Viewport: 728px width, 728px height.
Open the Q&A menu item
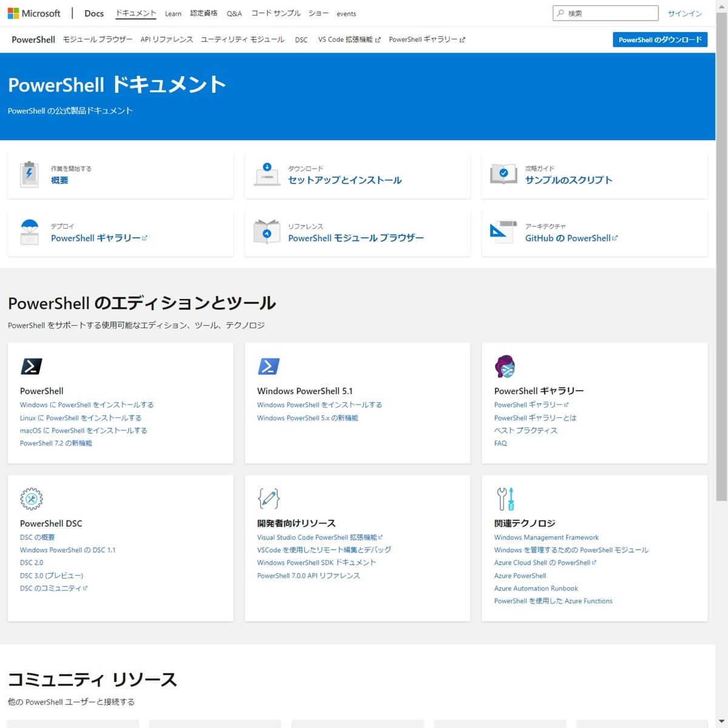point(234,13)
